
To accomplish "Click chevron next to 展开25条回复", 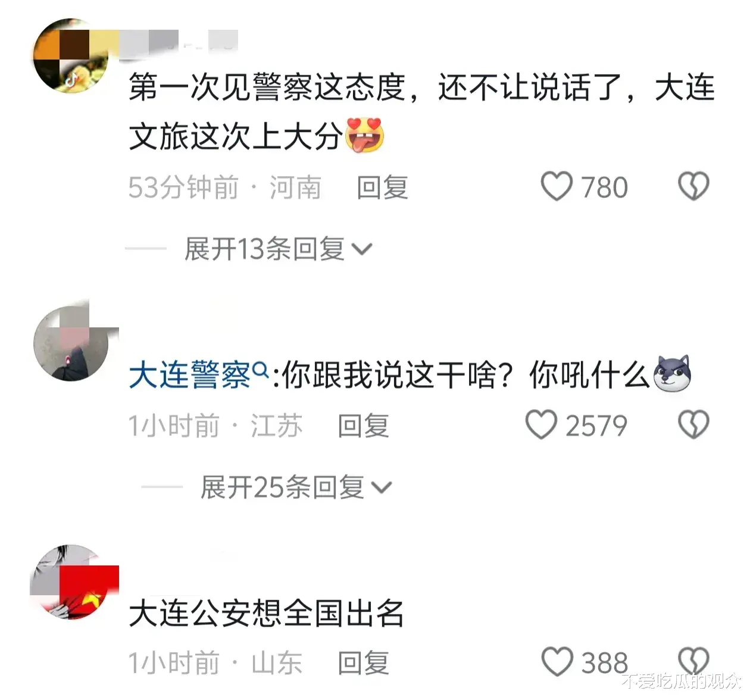I will pos(381,488).
